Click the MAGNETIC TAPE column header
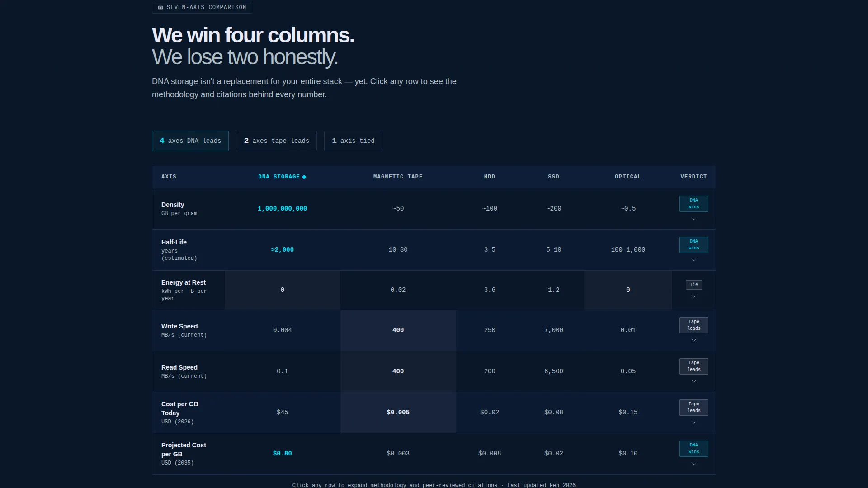Viewport: 868px width, 488px height. 398,177
